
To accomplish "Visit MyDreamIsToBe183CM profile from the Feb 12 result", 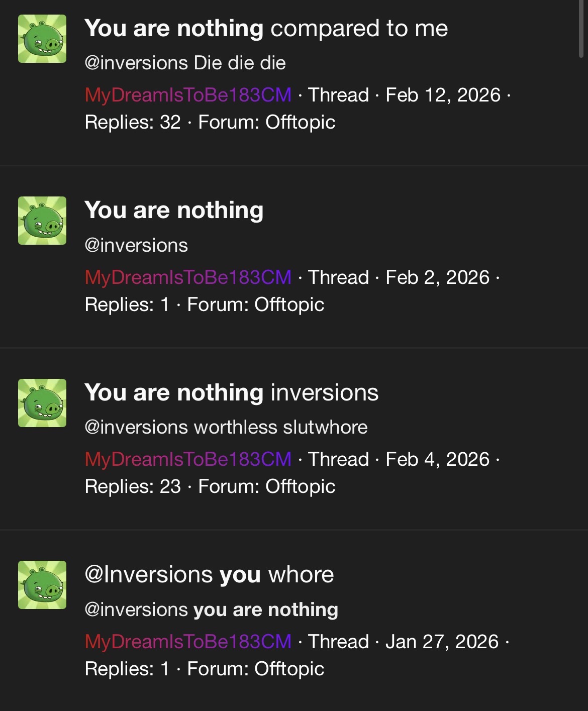I will click(188, 95).
